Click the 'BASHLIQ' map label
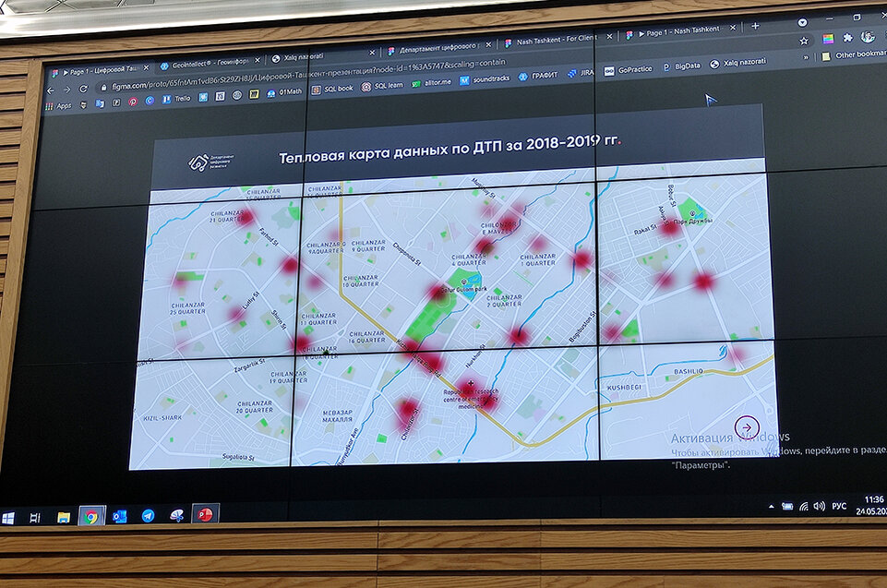This screenshot has width=887, height=588. coord(689,372)
